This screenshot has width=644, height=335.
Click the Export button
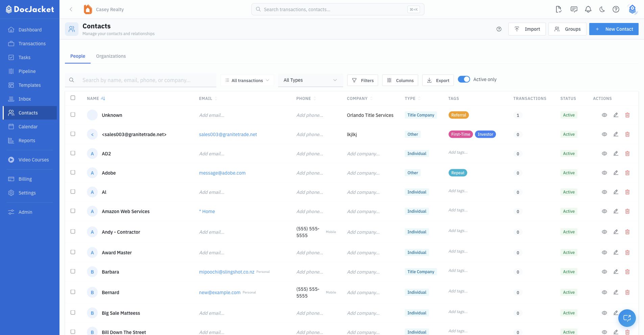point(438,80)
